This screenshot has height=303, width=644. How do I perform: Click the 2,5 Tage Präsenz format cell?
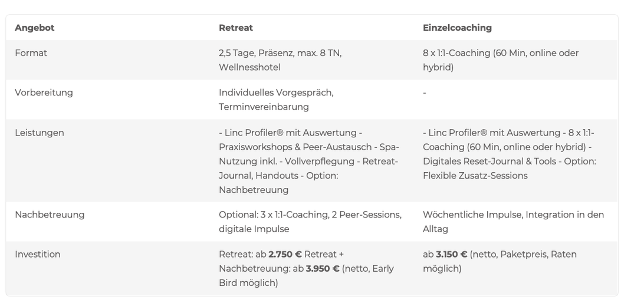pyautogui.click(x=280, y=60)
